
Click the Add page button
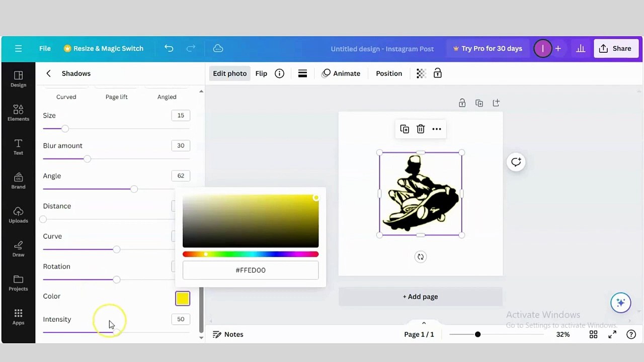click(x=421, y=297)
